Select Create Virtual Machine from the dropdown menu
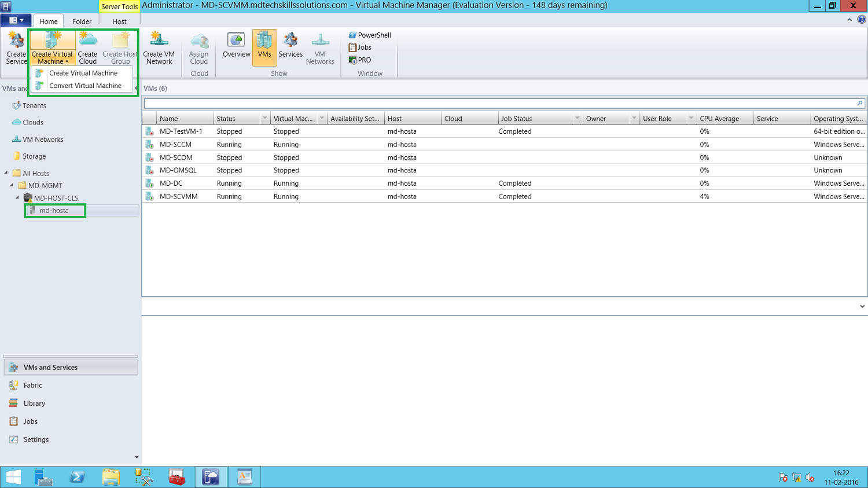 tap(83, 73)
